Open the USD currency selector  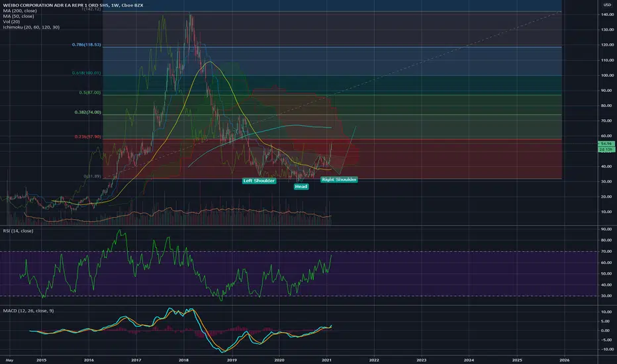click(x=607, y=5)
